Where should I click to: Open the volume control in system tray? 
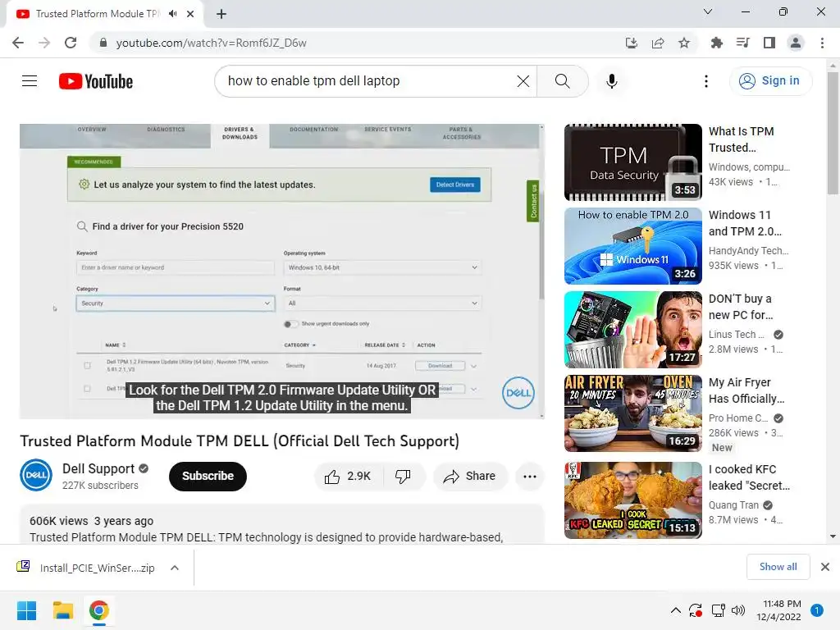click(x=738, y=610)
